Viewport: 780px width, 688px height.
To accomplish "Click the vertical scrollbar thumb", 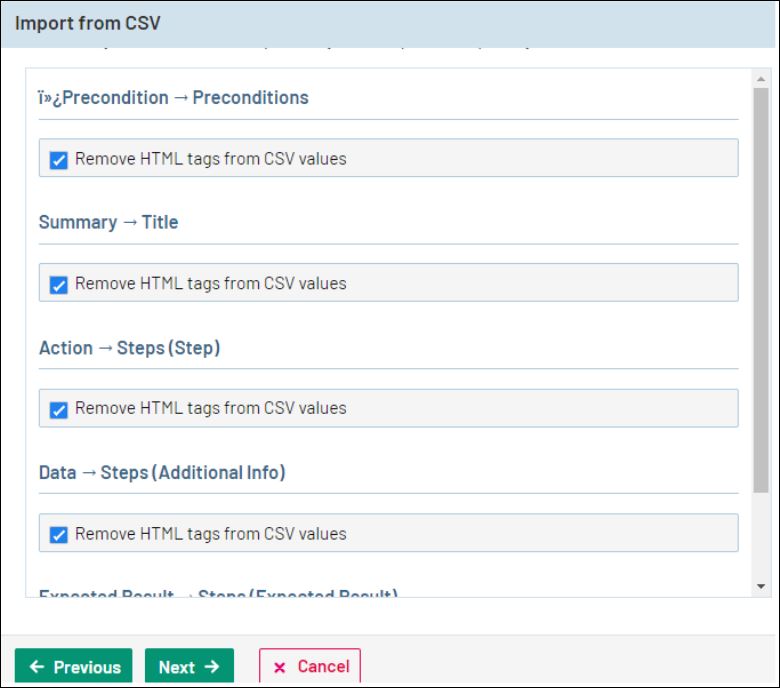I will [x=761, y=290].
